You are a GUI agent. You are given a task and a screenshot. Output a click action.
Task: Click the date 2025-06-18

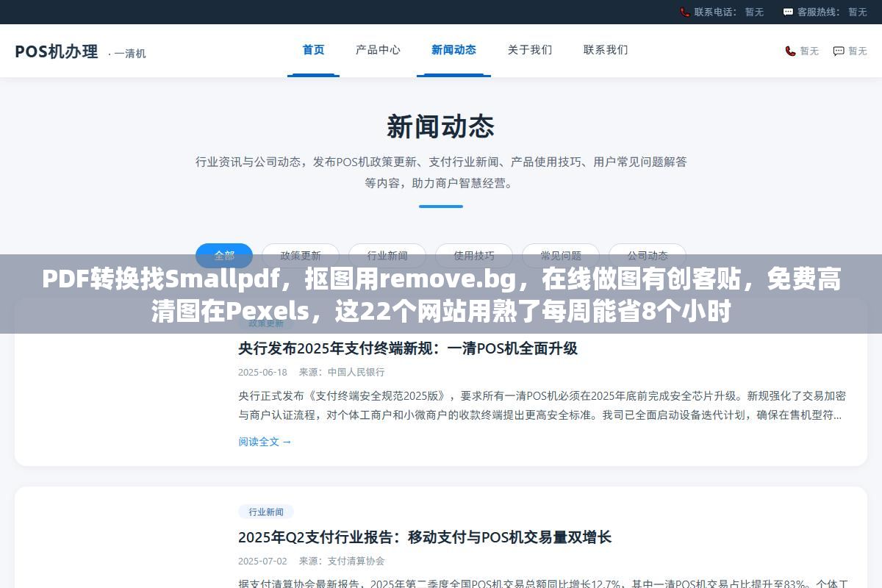point(262,372)
